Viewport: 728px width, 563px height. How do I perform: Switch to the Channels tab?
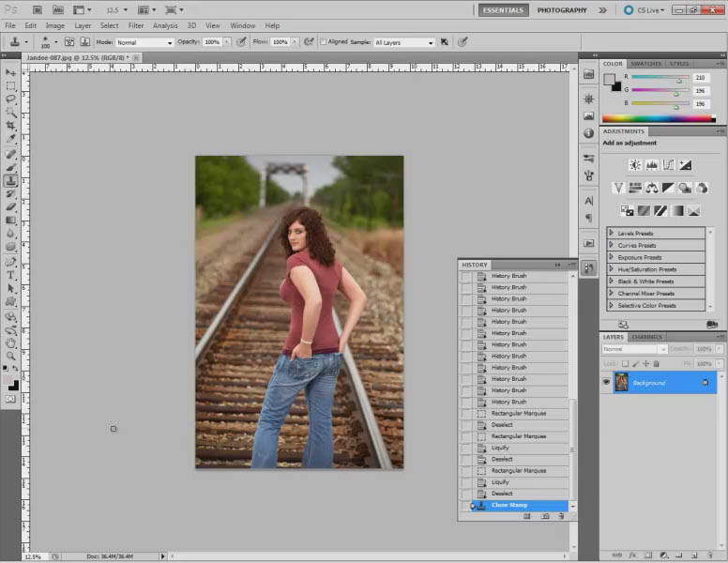tap(646, 337)
